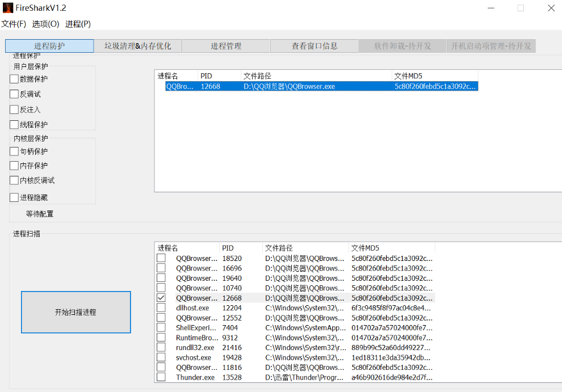
Task: Click PID value 9312
Action: 229,338
